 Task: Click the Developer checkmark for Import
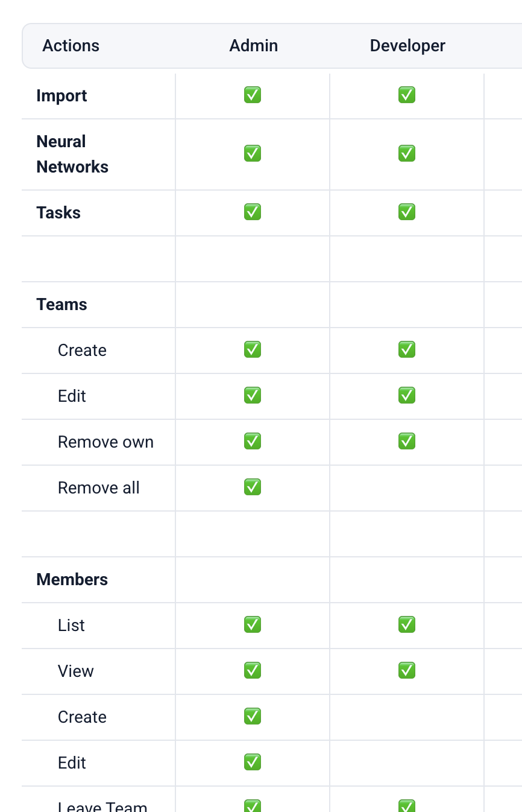point(407,95)
